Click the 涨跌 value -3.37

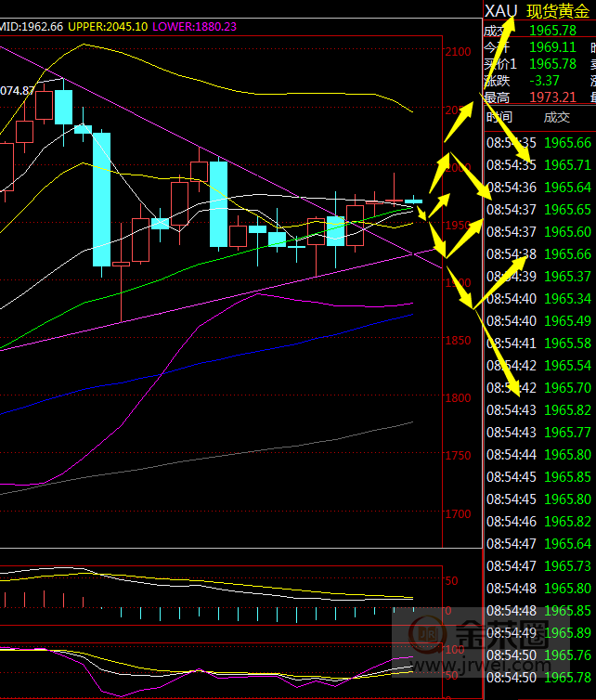click(545, 81)
